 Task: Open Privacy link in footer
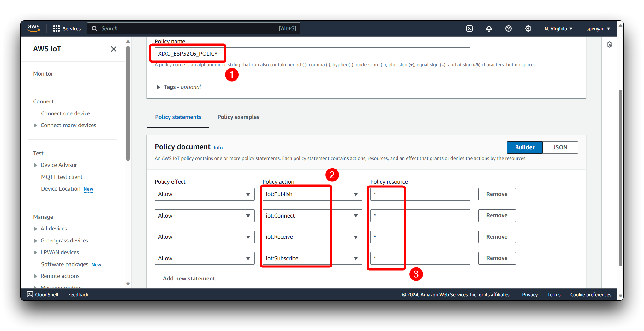[x=530, y=294]
